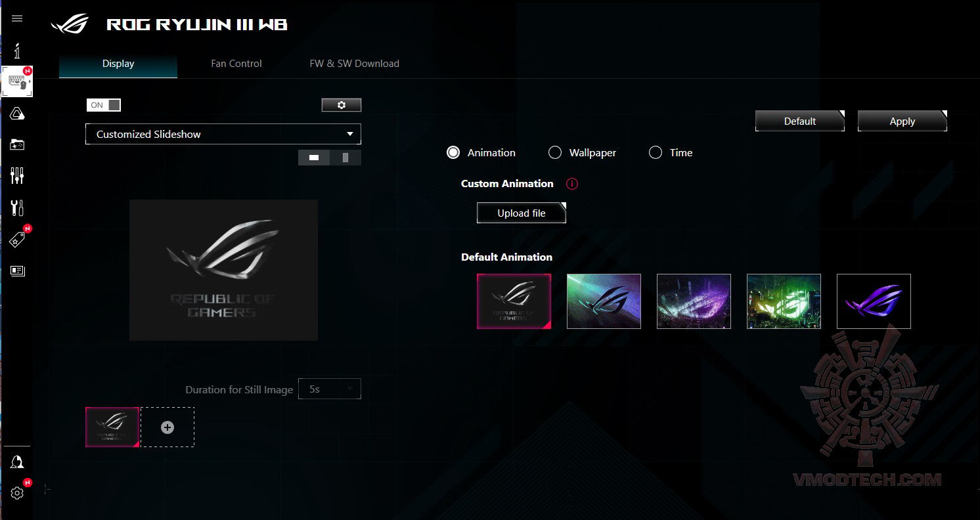This screenshot has width=980, height=520.
Task: Open the game library folder sidebar icon
Action: click(x=17, y=144)
